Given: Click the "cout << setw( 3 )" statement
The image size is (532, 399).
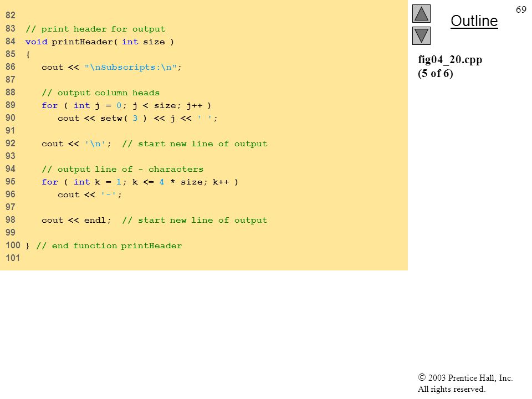Looking at the screenshot, I should (137, 119).
